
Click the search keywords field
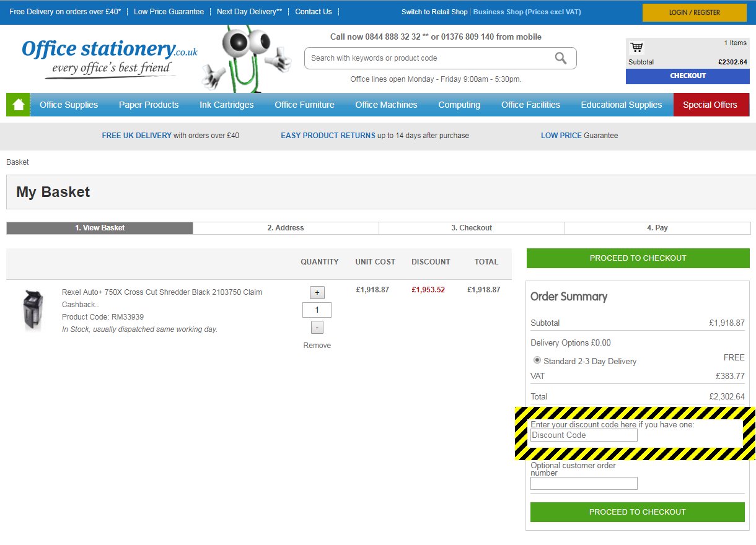pos(441,58)
